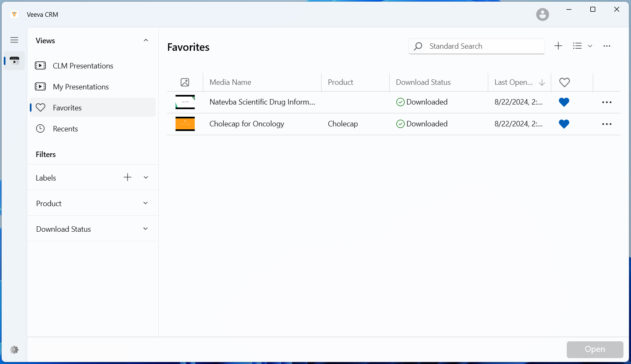631x364 pixels.
Task: Open more options for Natevba Scientific row
Action: pyautogui.click(x=607, y=102)
